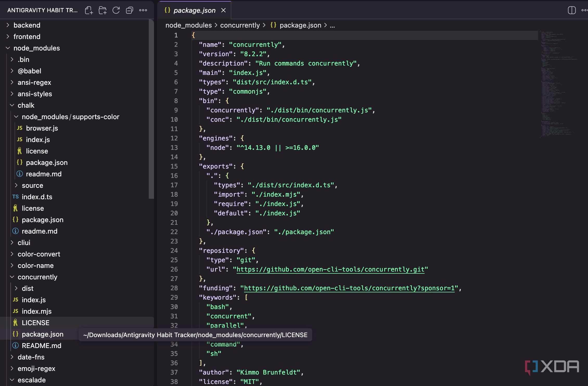Click the "version": "8.2.2" line
Screen dimensions: 588x386
234,54
